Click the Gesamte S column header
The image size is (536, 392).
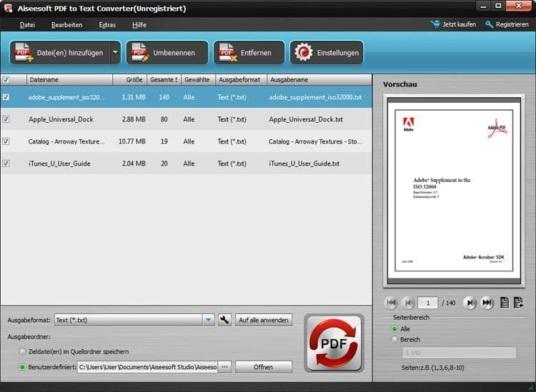point(164,80)
